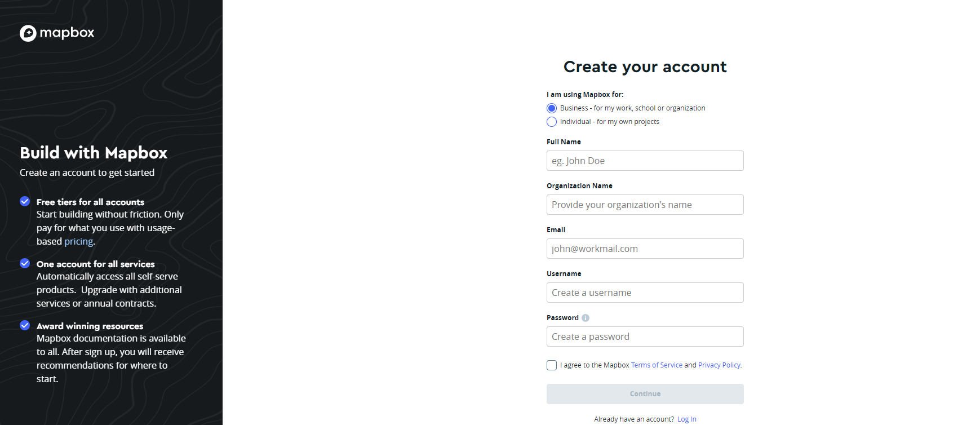Open the Privacy Policy link

point(719,365)
